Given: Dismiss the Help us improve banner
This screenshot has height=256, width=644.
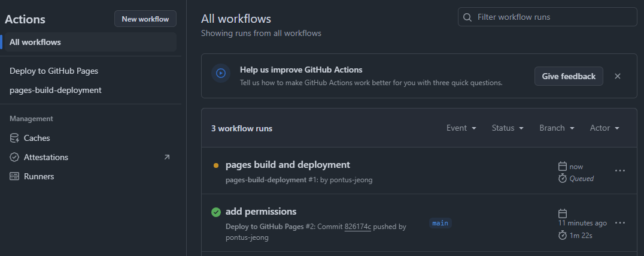Looking at the screenshot, I should [617, 76].
